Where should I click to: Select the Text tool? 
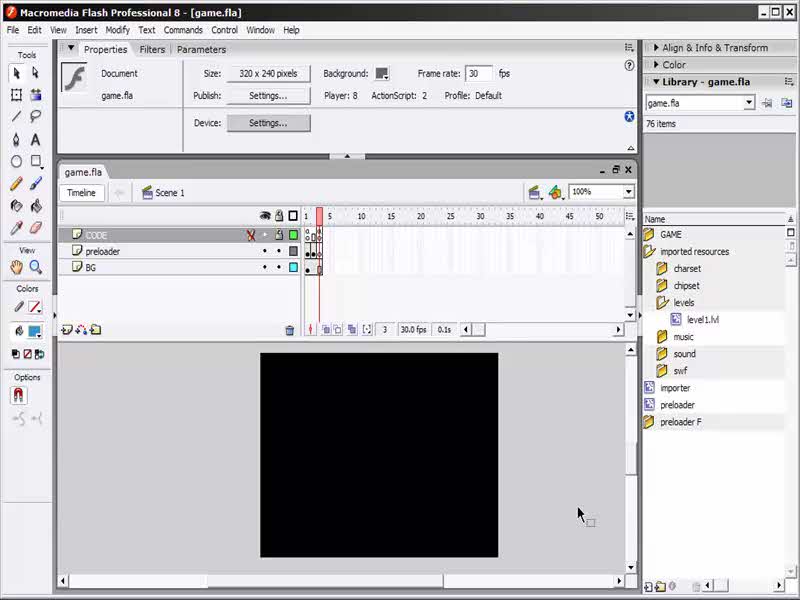36,139
